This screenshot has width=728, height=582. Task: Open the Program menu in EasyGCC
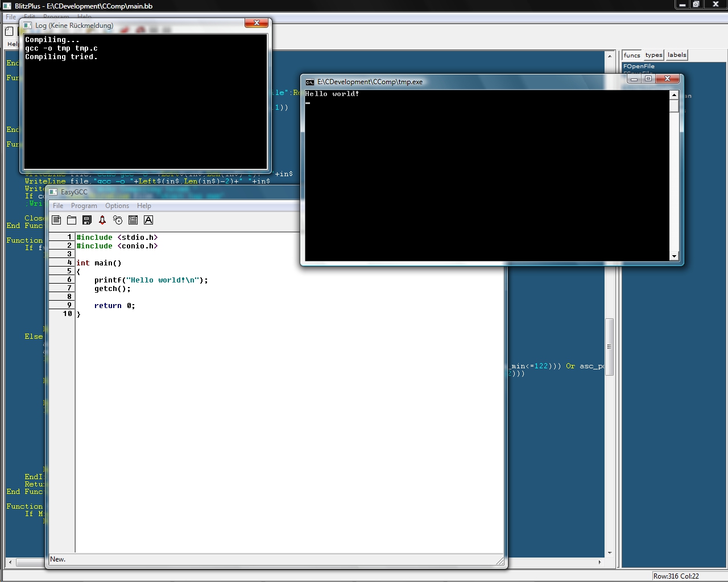click(x=84, y=206)
